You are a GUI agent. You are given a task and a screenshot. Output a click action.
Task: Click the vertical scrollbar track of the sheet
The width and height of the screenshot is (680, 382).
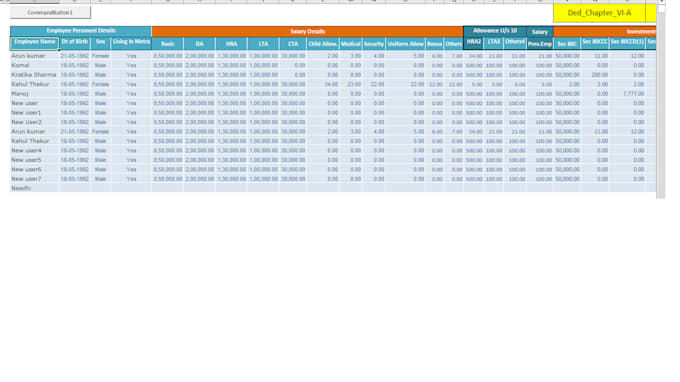pos(661,104)
